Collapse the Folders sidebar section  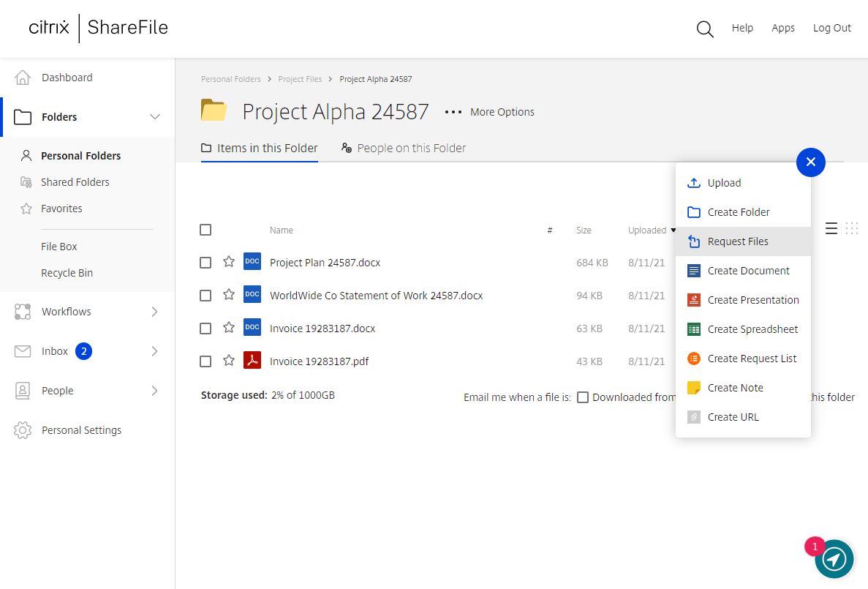tap(155, 117)
